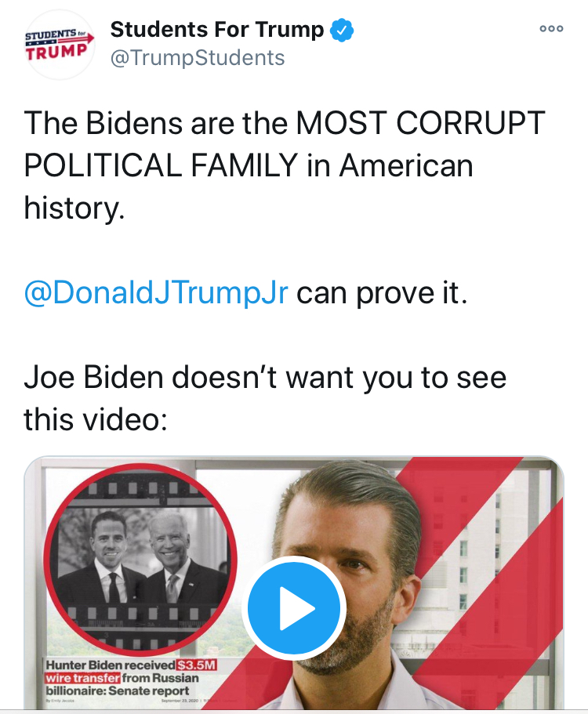Click the "MOST CORRUPT" tweet text
The image size is (588, 714).
click(419, 123)
